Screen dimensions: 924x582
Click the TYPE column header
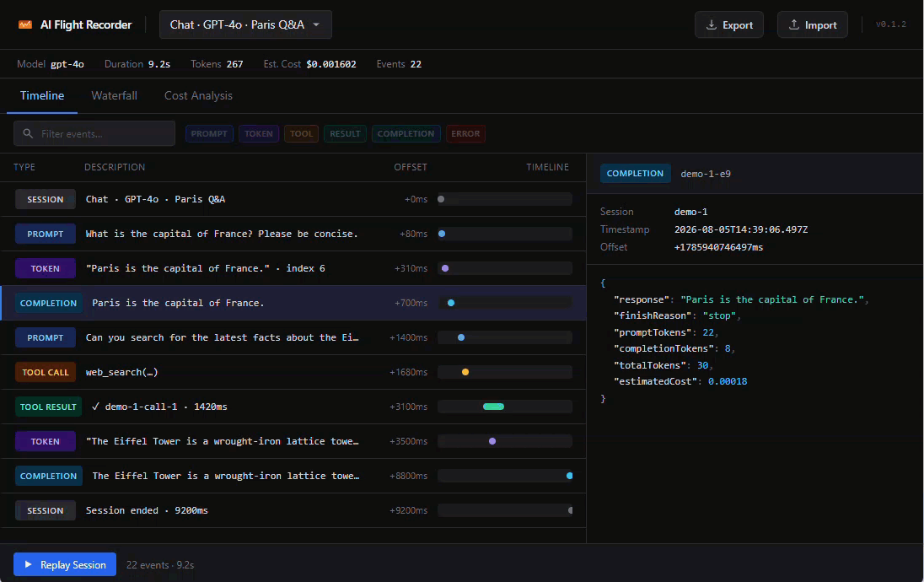coord(24,168)
